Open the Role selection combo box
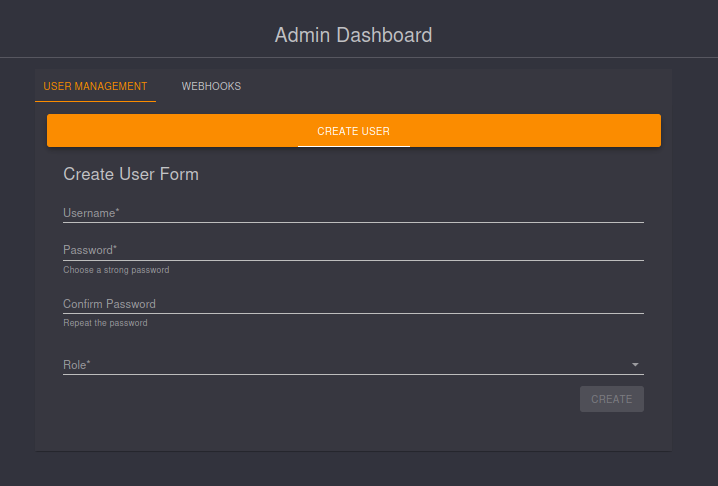718x486 pixels. [x=340, y=365]
